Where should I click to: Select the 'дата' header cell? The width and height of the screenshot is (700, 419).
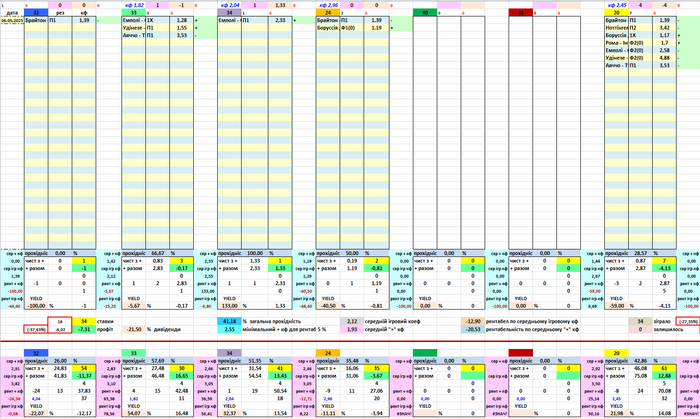12,13
